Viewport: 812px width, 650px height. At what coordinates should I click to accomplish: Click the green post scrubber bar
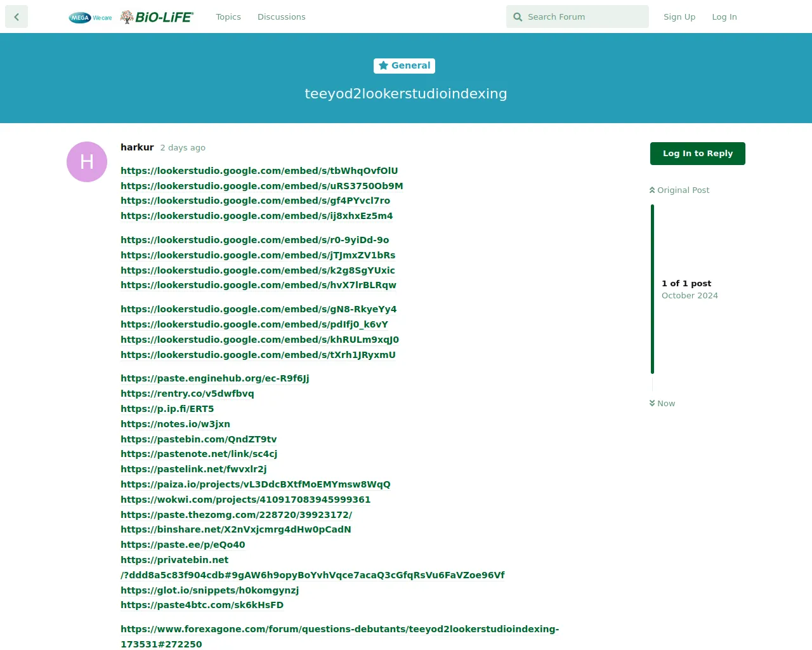pyautogui.click(x=652, y=289)
